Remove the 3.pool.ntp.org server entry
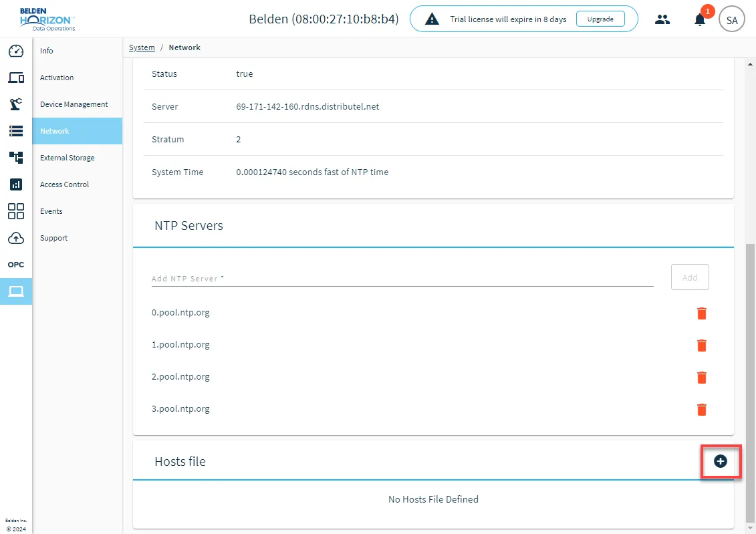756x534 pixels. coord(701,410)
